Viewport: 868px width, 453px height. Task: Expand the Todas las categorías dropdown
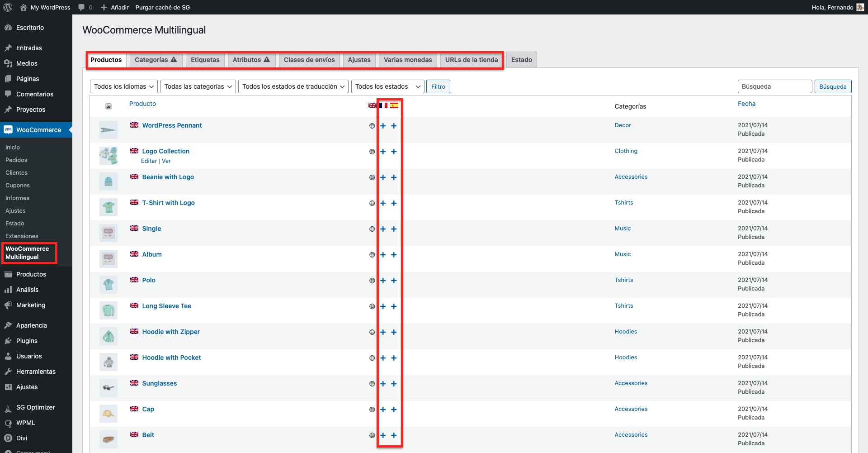point(198,86)
